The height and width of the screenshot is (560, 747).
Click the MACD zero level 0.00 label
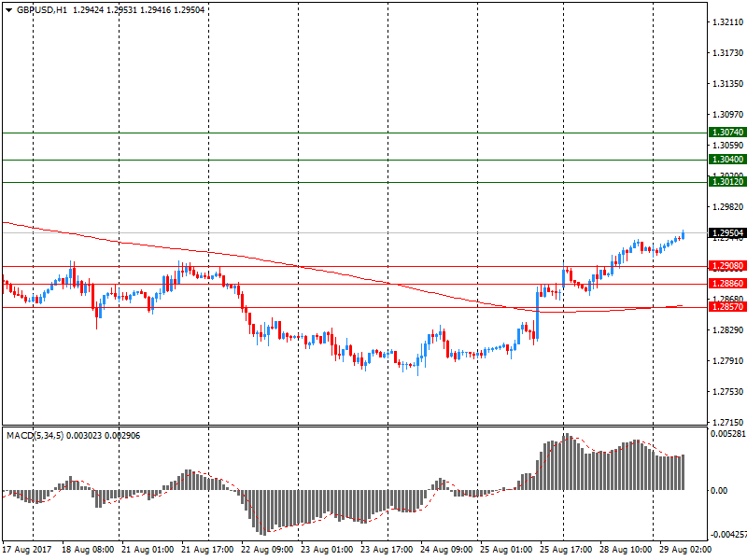719,491
